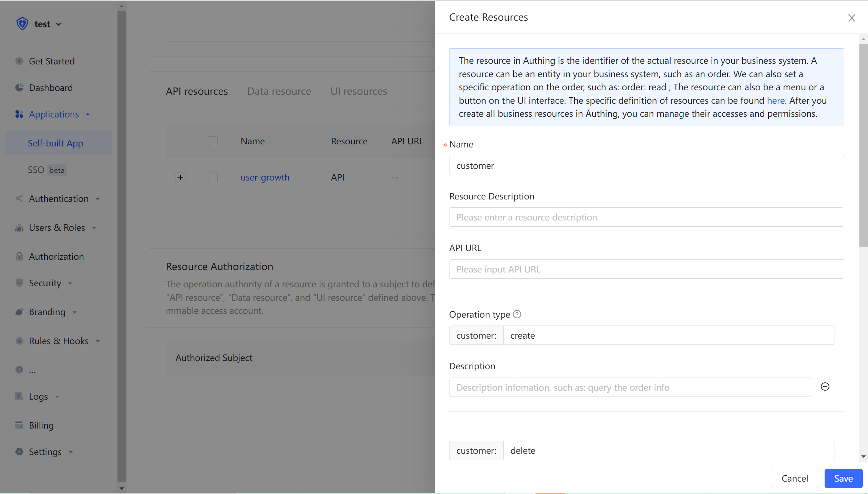868x494 pixels.
Task: Switch to the Data resource tab
Action: (279, 91)
